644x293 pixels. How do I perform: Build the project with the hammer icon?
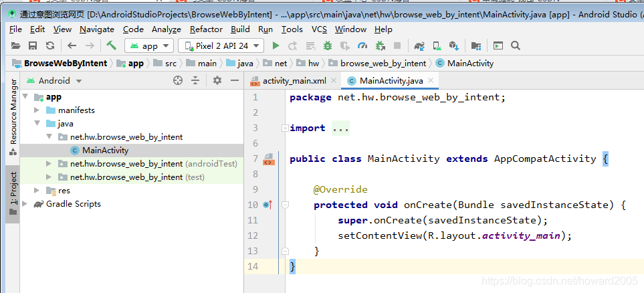point(111,45)
